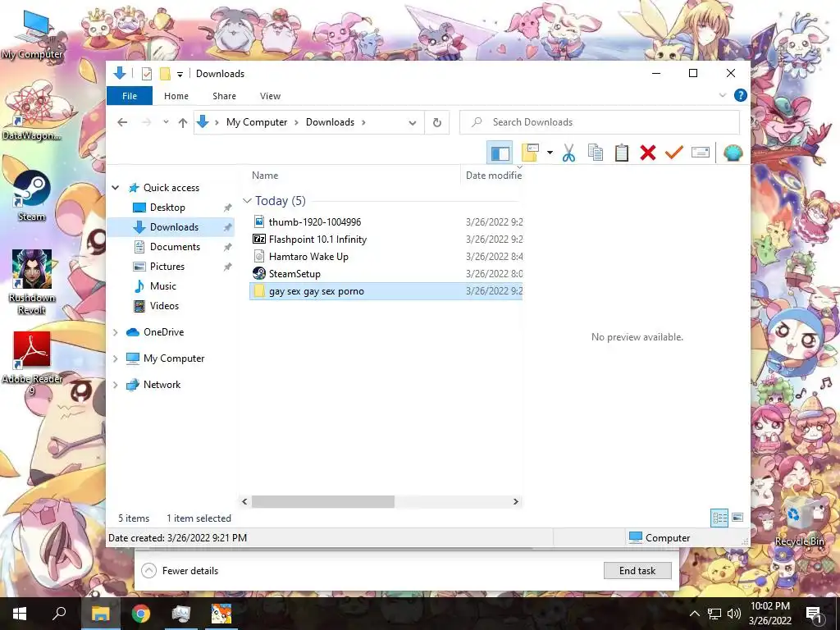The width and height of the screenshot is (840, 630).
Task: Select Videos in navigation pane
Action: point(164,306)
